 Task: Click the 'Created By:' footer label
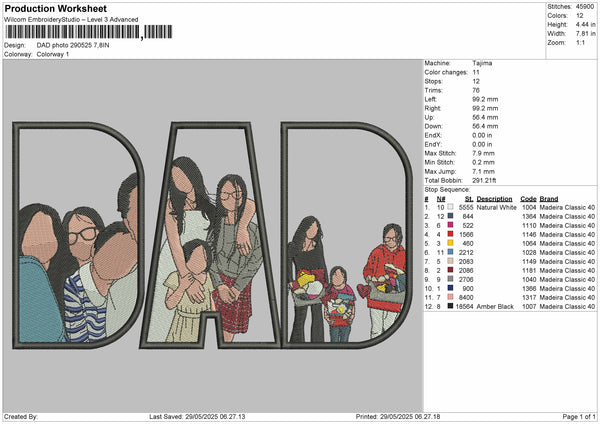pos(21,417)
